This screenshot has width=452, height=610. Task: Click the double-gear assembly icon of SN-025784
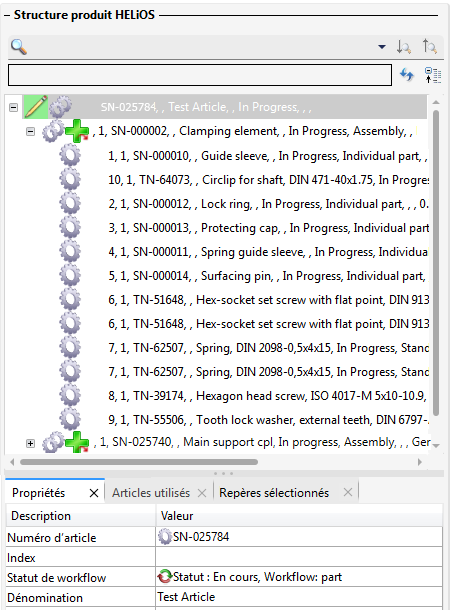point(61,107)
